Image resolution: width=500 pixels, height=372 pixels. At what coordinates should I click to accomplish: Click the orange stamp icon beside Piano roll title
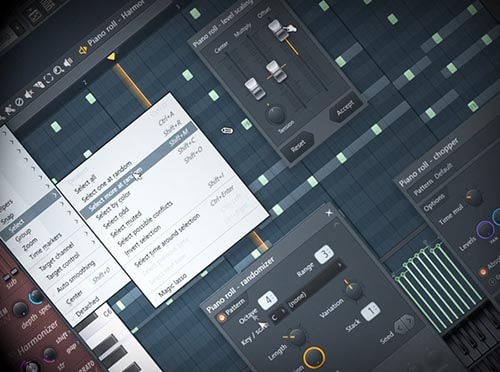tap(83, 50)
